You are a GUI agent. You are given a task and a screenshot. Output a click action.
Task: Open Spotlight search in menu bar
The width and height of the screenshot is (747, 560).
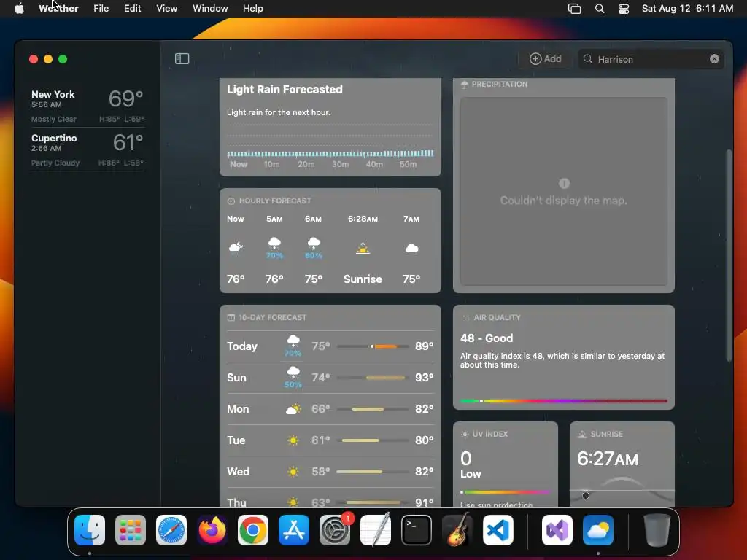600,9
